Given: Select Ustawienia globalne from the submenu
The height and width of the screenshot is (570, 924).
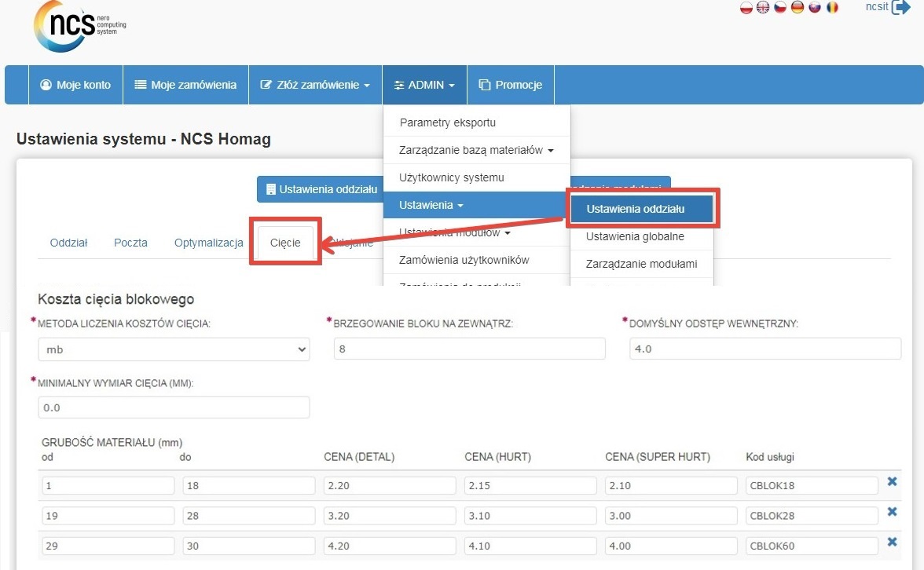Looking at the screenshot, I should [635, 236].
